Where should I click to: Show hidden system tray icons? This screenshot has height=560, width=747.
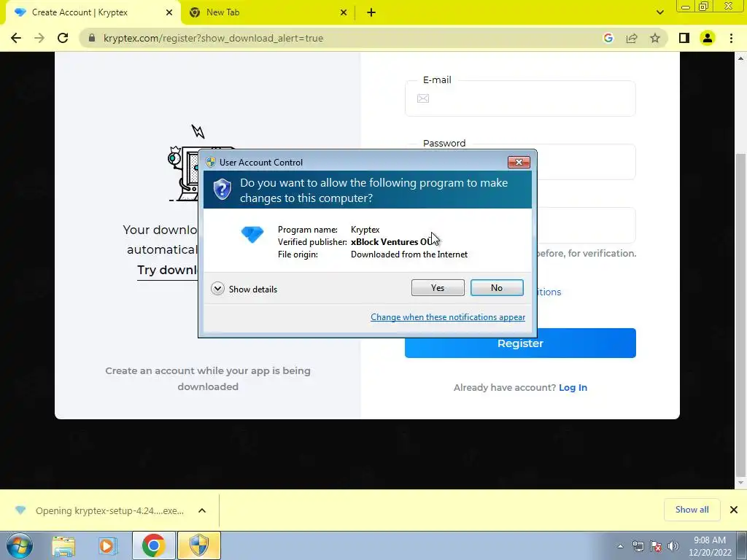(620, 546)
